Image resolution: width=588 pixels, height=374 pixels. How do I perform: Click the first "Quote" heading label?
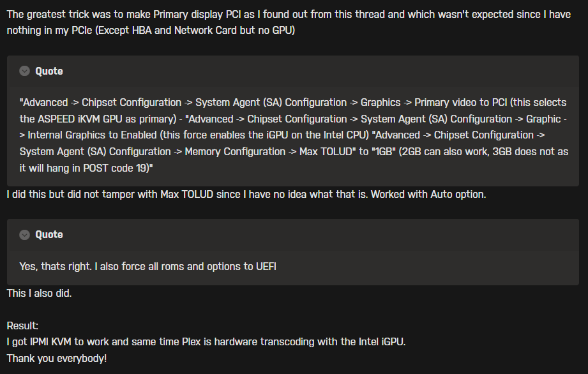(49, 71)
